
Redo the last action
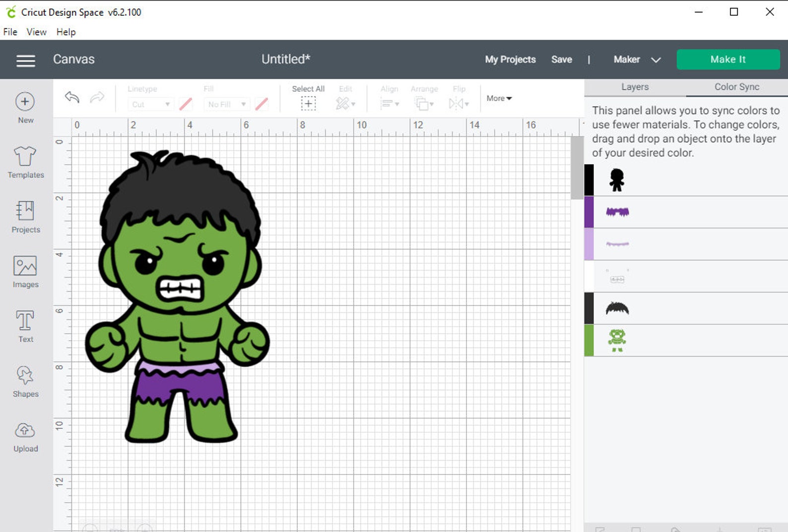(x=97, y=97)
